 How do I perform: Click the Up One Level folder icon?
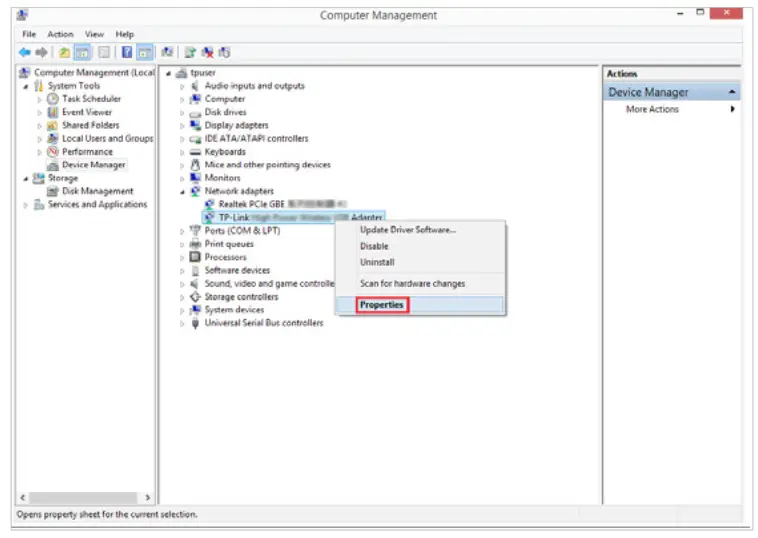pos(64,52)
